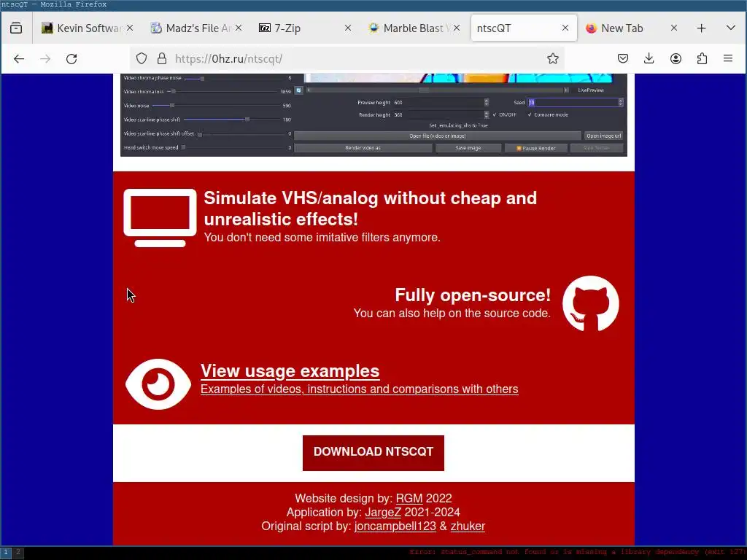Close the New Tab tab
This screenshot has height=560, width=747.
coord(673,28)
